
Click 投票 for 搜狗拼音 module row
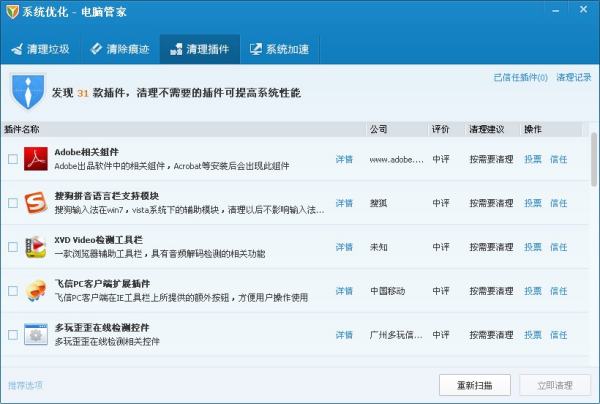pos(533,203)
